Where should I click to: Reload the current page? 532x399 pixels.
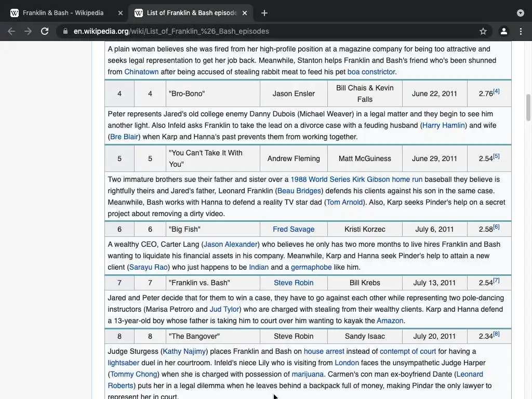[45, 31]
